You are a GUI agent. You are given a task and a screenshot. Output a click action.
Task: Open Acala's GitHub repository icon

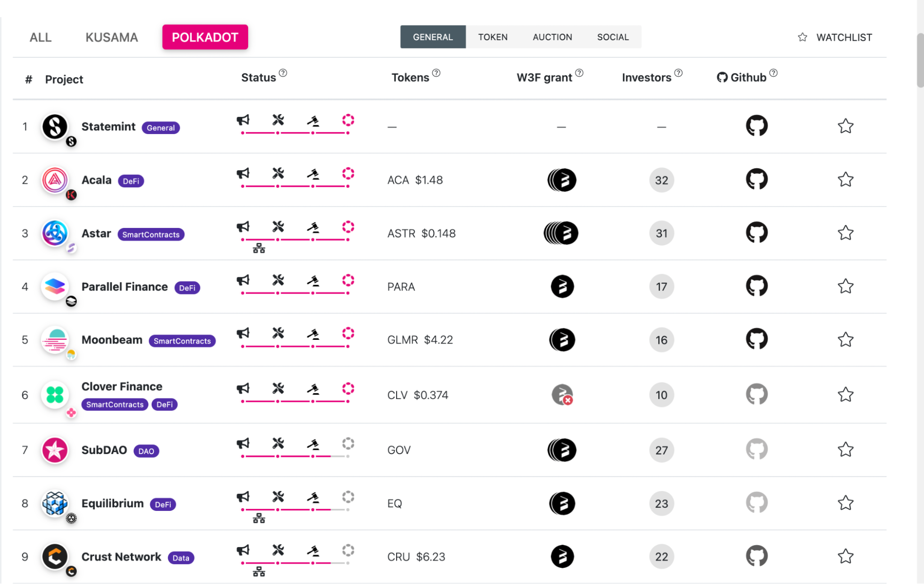pyautogui.click(x=757, y=179)
